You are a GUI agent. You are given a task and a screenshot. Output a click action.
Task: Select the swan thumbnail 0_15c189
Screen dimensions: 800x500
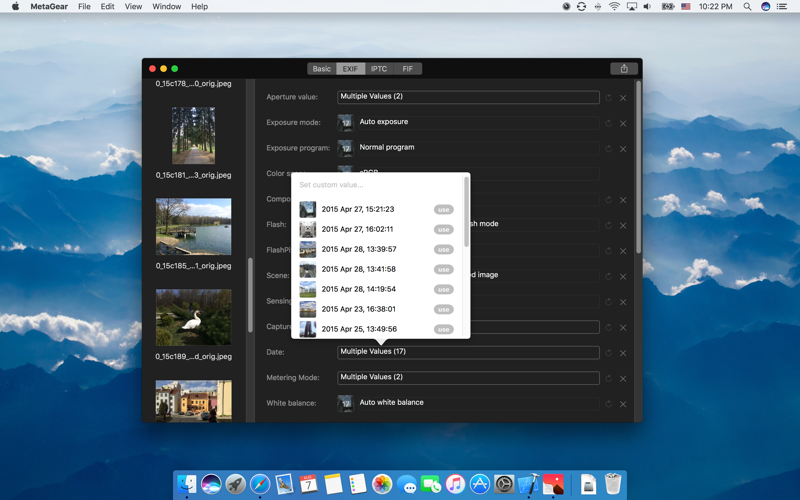(x=193, y=317)
